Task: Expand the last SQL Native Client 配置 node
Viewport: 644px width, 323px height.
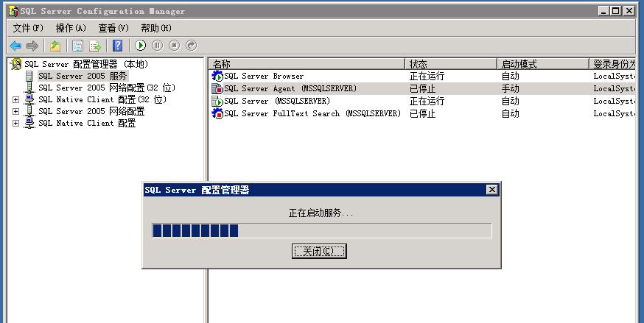Action: tap(15, 123)
